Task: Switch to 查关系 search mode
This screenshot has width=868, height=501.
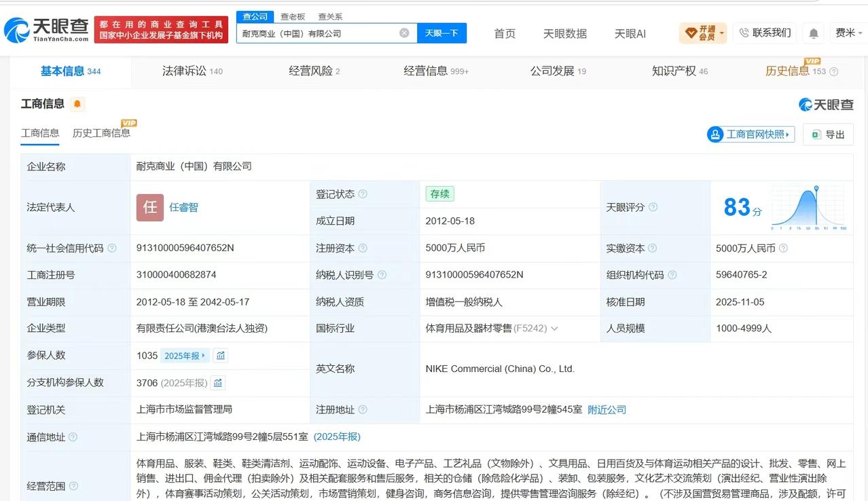Action: 330,16
